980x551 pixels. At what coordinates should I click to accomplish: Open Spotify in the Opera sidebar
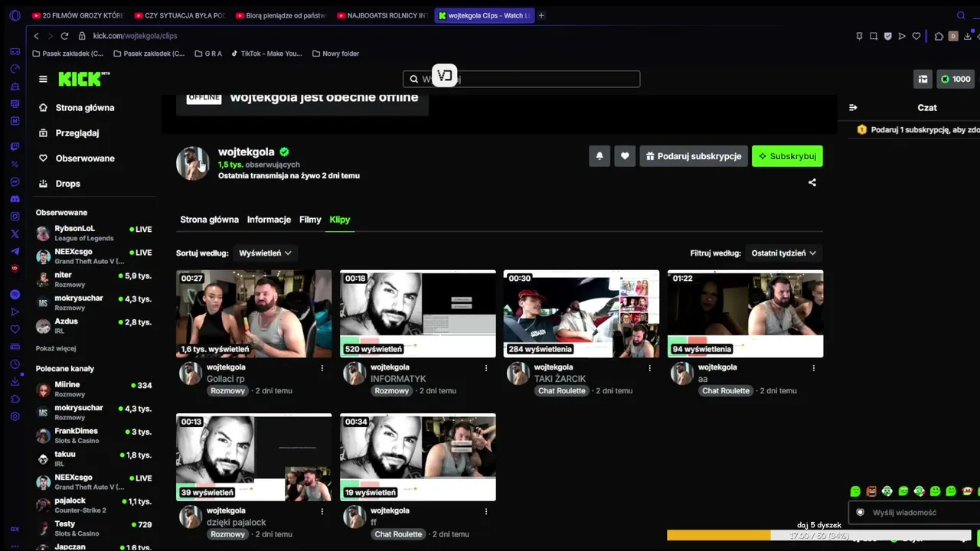pos(15,295)
